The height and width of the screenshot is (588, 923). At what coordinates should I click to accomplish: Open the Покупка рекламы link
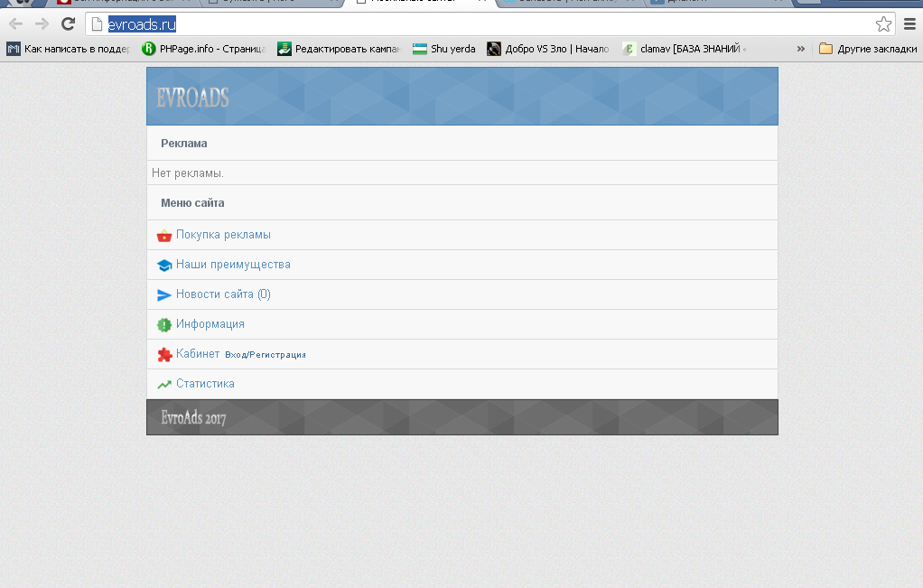223,235
